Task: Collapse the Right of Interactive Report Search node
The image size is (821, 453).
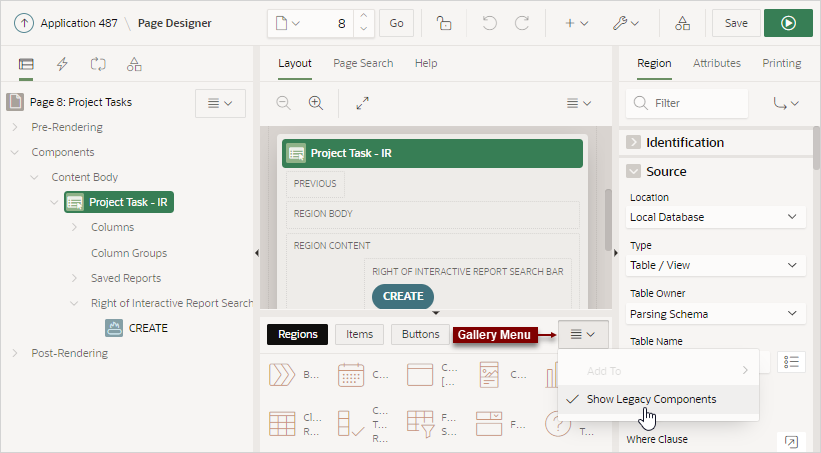Action: [x=74, y=303]
